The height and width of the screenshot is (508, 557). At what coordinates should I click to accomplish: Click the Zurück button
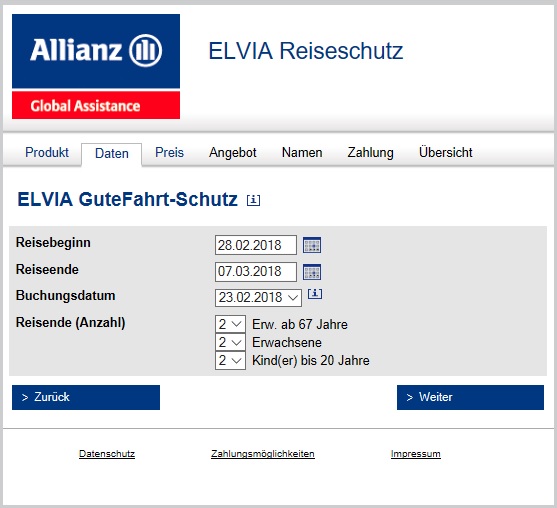[x=86, y=397]
